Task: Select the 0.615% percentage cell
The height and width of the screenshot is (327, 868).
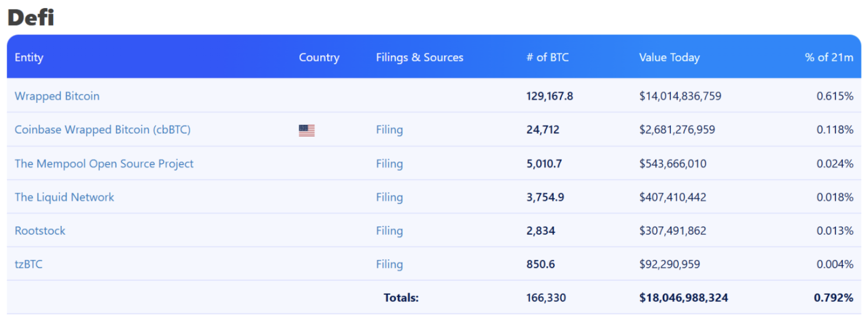Action: coord(835,96)
